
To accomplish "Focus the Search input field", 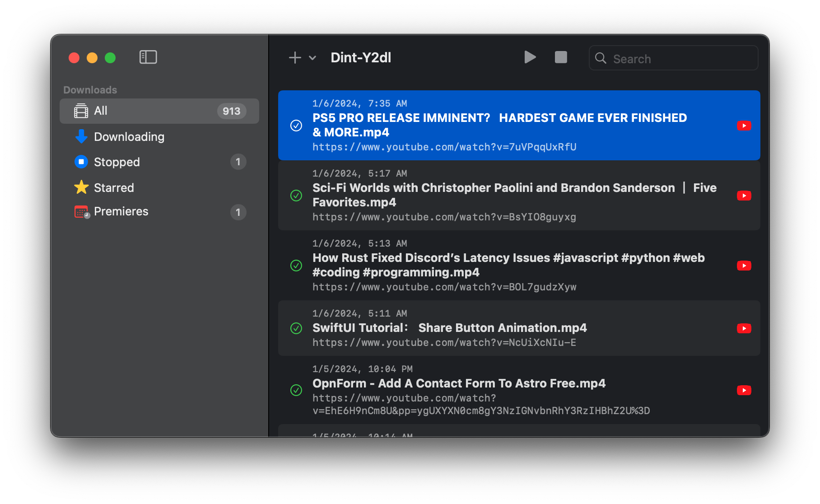I will coord(673,58).
